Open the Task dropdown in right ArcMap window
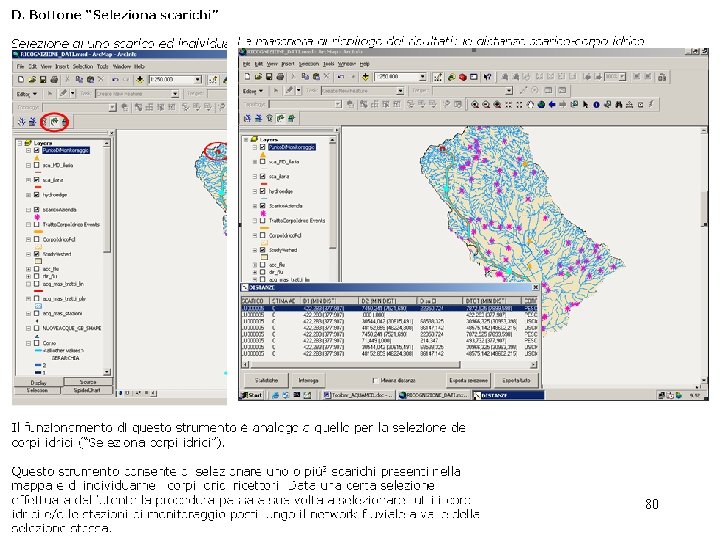Viewport: 720px width, 540px height. (x=400, y=91)
